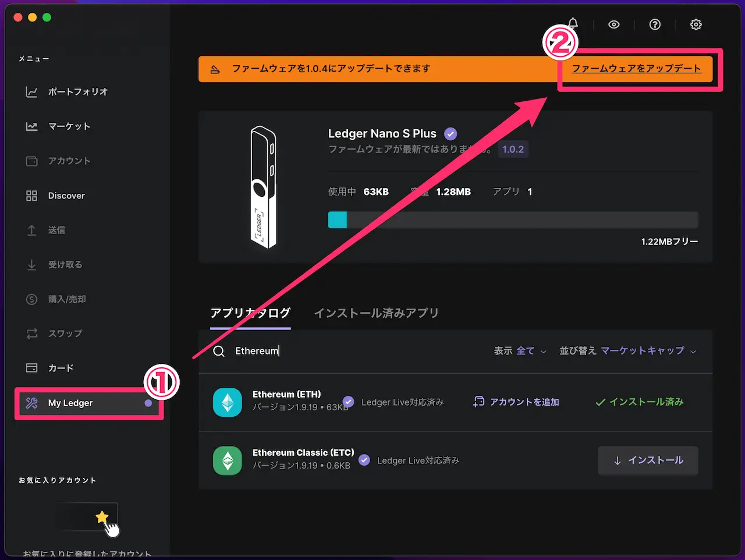Switch to アプリカタログ tab
Image resolution: width=745 pixels, height=560 pixels.
pos(250,313)
